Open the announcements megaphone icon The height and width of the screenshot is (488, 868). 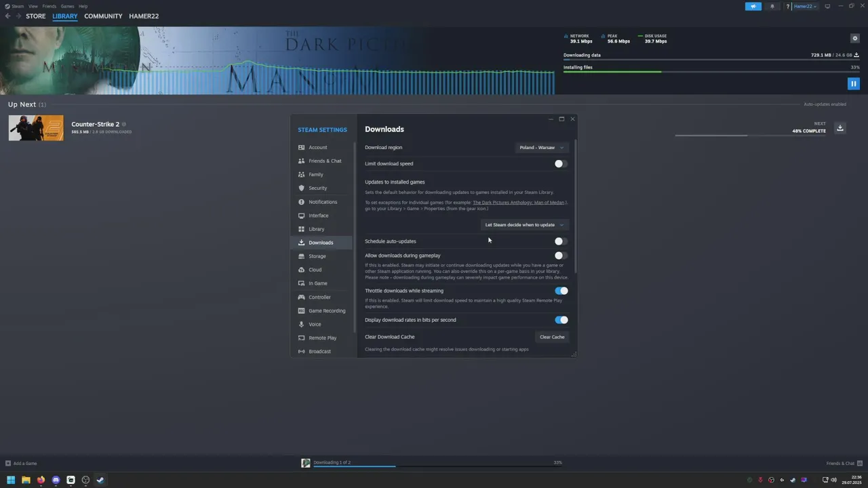pyautogui.click(x=753, y=6)
